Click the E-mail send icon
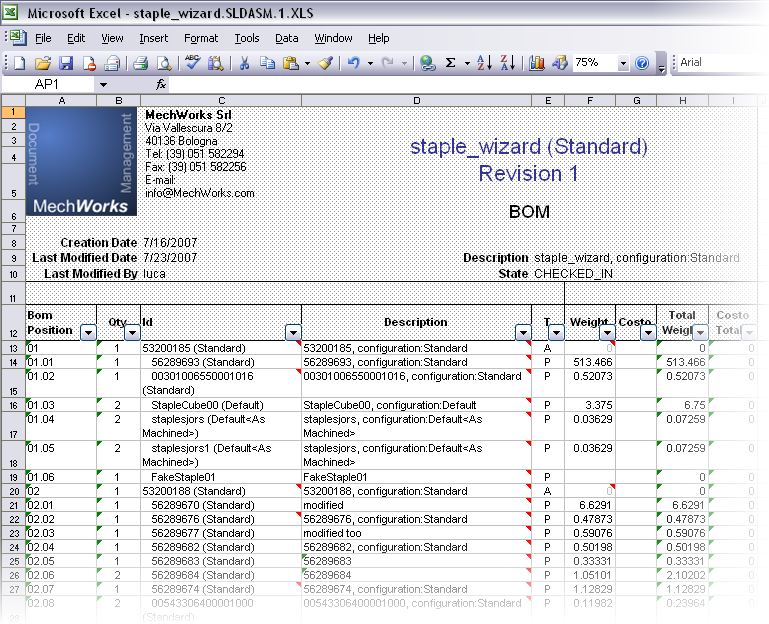Image resolution: width=769 pixels, height=624 pixels. tap(113, 63)
